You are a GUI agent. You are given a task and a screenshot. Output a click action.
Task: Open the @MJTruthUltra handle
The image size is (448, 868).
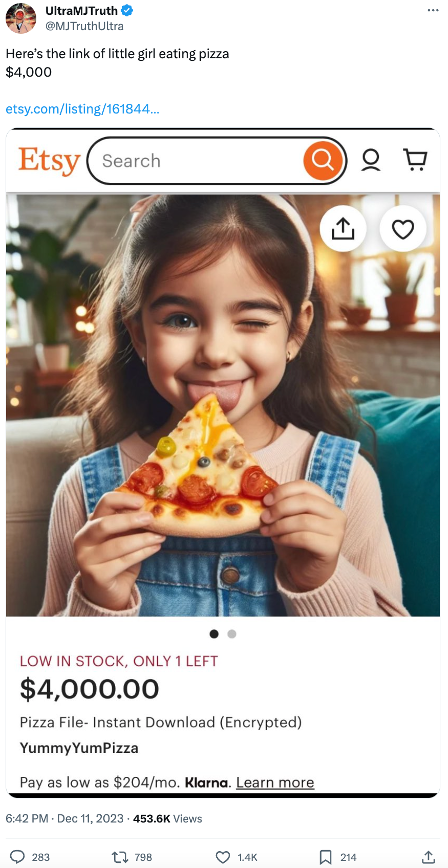pos(84,26)
